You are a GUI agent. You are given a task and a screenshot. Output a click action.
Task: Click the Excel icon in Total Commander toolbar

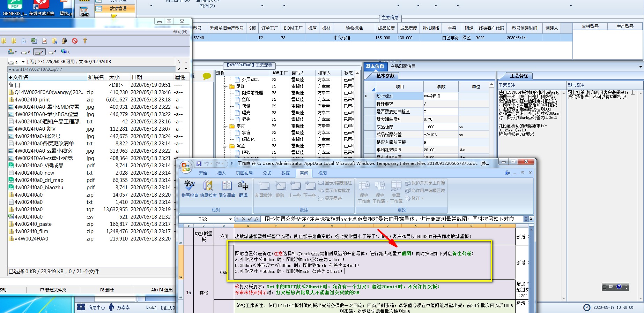click(34, 41)
